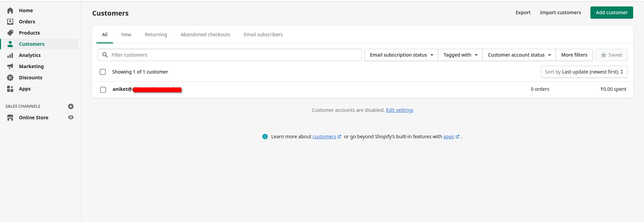Tick the select-all customers checkbox

tap(103, 72)
